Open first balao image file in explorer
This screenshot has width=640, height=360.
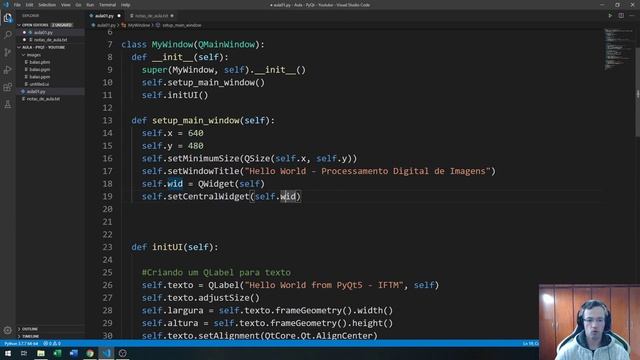click(40, 62)
